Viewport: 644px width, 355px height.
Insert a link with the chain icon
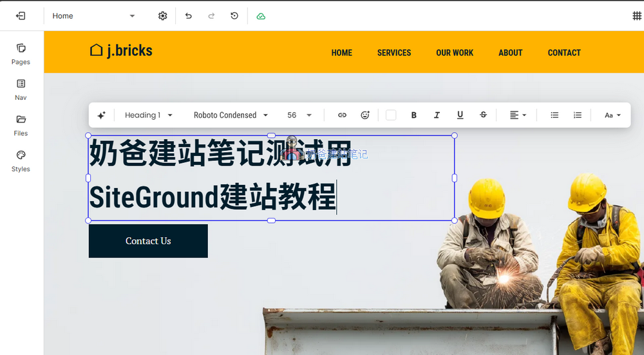coord(342,115)
